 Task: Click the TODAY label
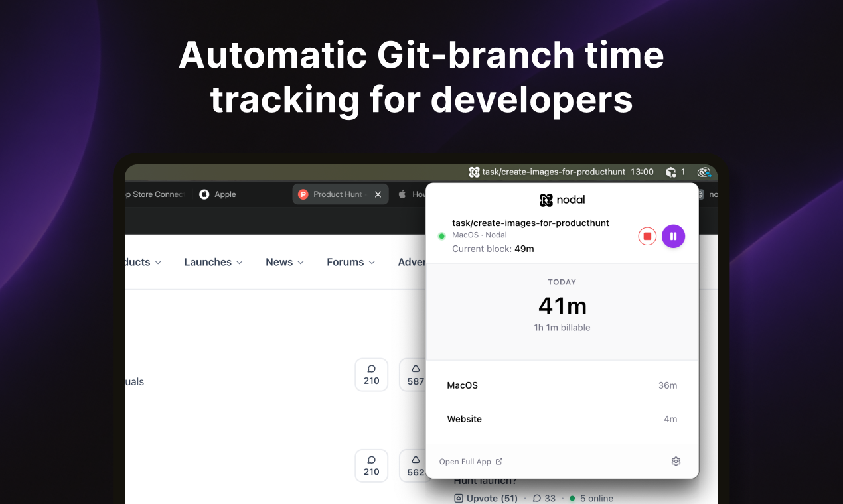562,282
